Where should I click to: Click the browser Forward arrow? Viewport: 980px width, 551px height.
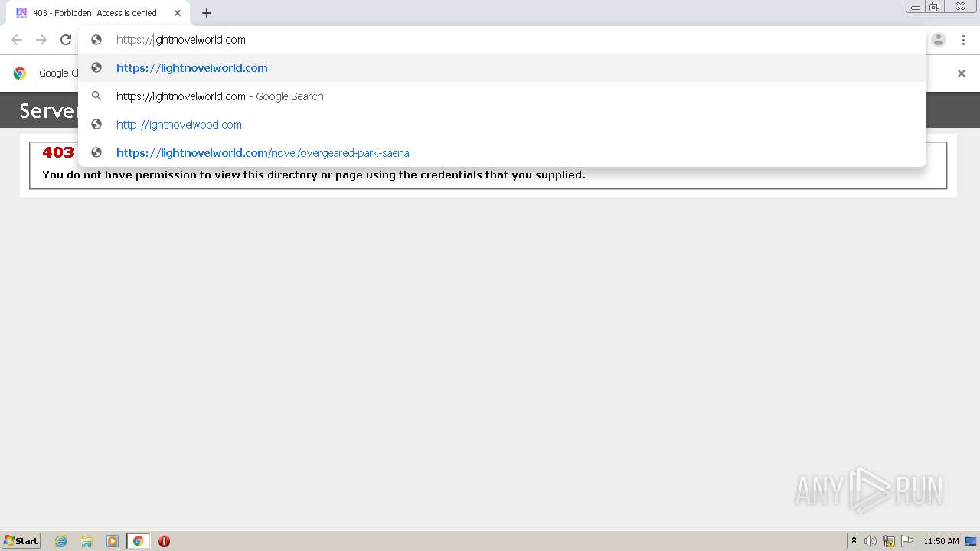41,40
